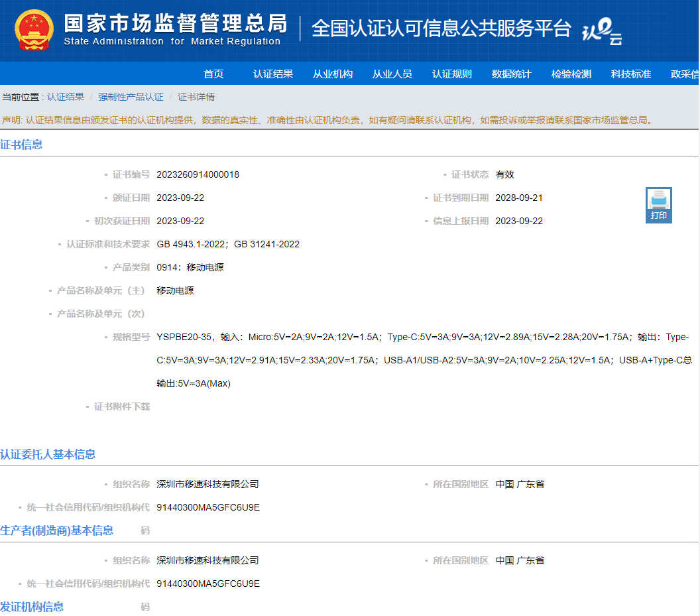Click certificate number 2023260914000018
This screenshot has width=700, height=616.
click(198, 174)
